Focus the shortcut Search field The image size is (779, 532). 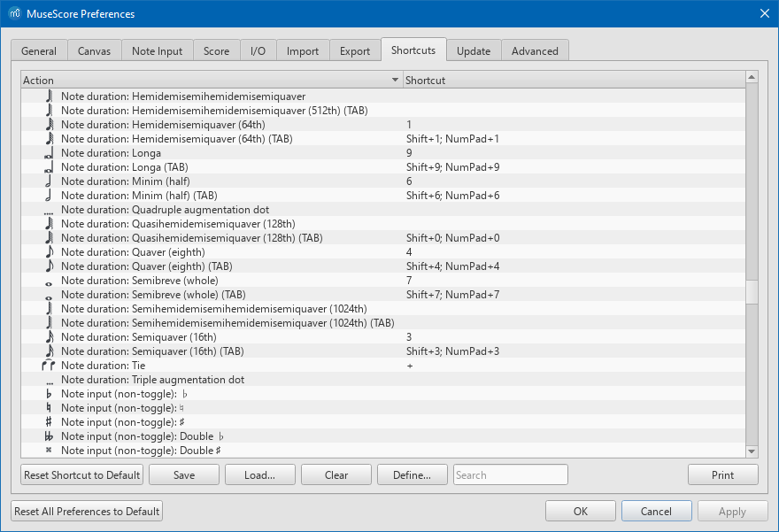(x=510, y=474)
